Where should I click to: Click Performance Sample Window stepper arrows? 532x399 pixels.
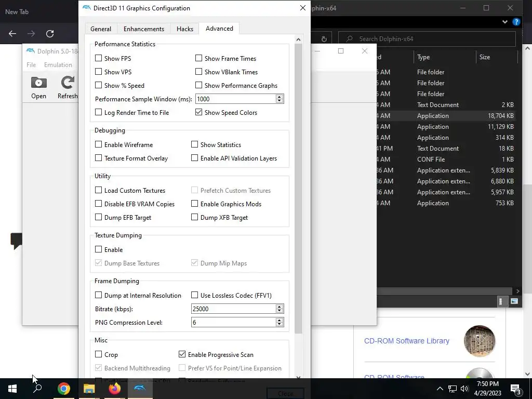pyautogui.click(x=279, y=99)
